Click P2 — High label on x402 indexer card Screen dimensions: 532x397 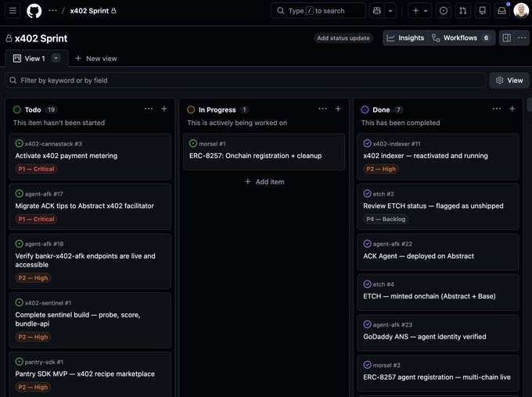381,169
